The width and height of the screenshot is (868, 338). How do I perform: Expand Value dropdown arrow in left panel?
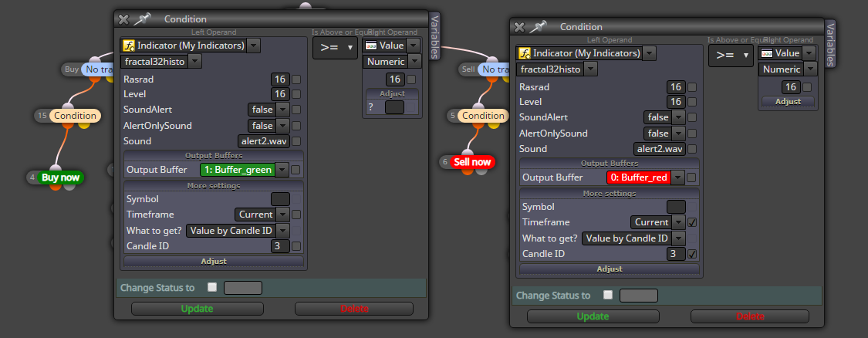[x=414, y=46]
